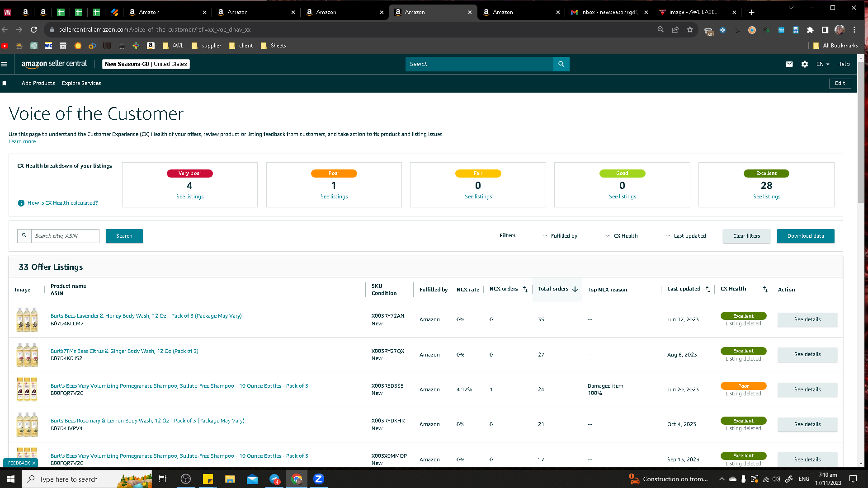Click the top Seller Central search box
This screenshot has height=488, width=868.
tap(479, 64)
